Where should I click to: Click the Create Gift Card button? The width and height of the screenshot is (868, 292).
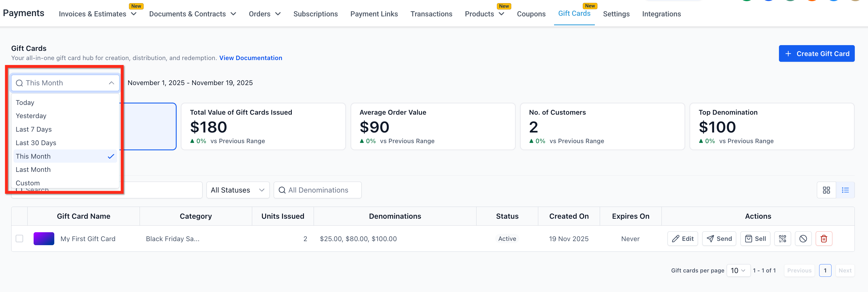(817, 54)
